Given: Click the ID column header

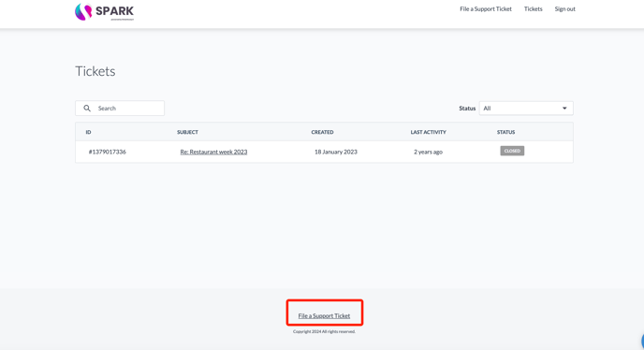Looking at the screenshot, I should pos(88,132).
